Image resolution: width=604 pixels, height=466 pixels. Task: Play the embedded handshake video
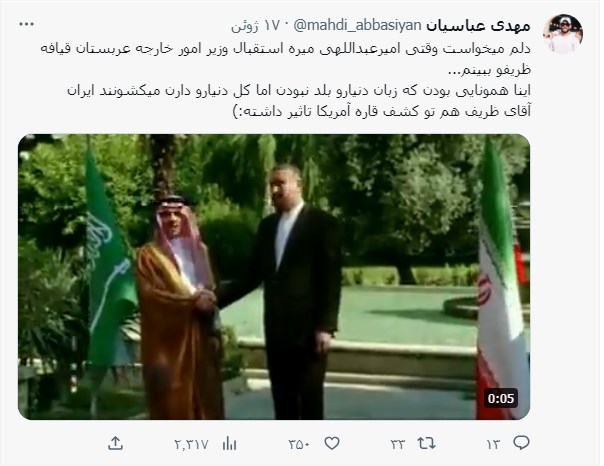point(274,277)
